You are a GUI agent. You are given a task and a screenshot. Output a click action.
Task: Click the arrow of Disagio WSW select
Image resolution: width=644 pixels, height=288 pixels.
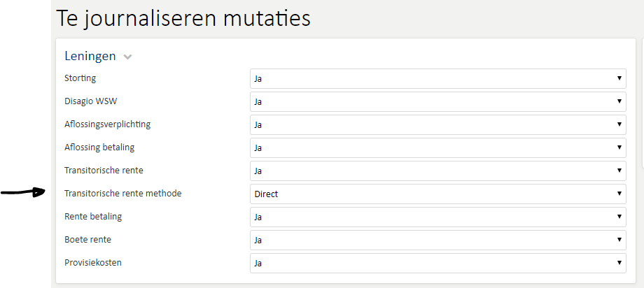point(619,101)
